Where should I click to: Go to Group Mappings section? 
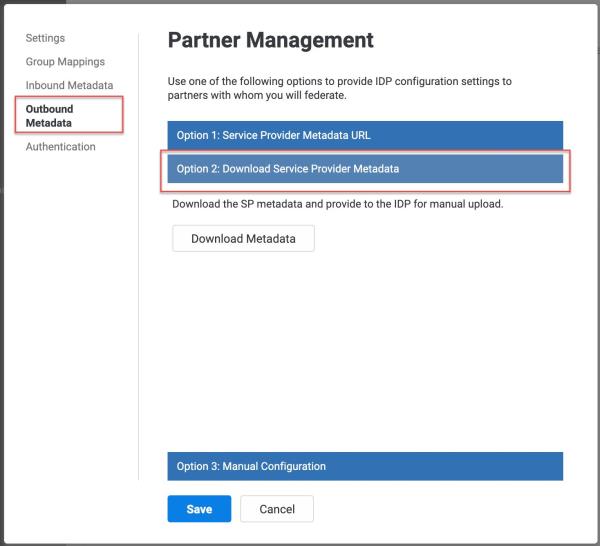tap(65, 62)
